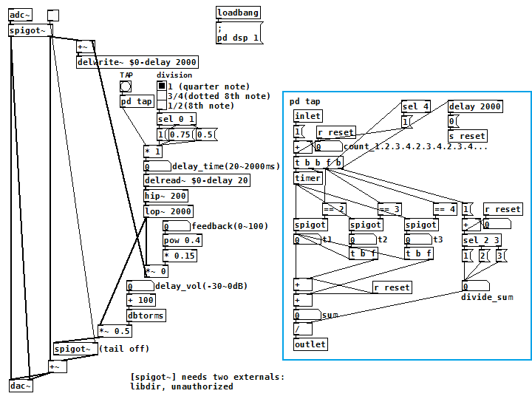Select the pow 0.4 object
The height and width of the screenshot is (399, 532).
point(183,240)
